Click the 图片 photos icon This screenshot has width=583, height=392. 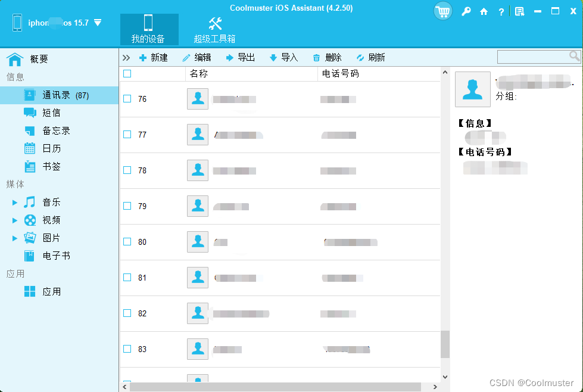pyautogui.click(x=30, y=238)
